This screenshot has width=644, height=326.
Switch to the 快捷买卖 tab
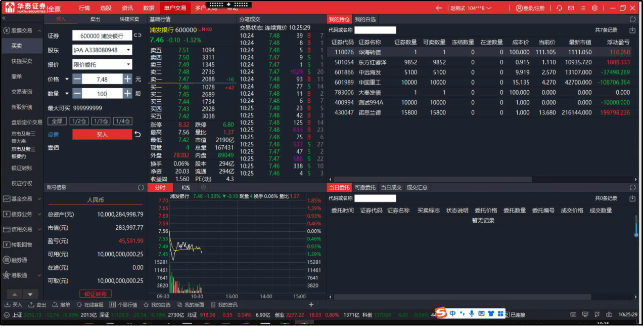(x=129, y=19)
